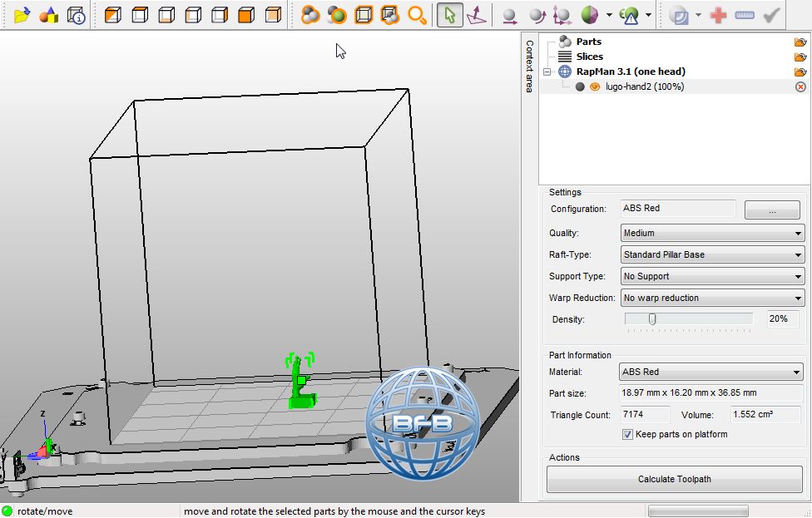This screenshot has width=812, height=518.
Task: Open the Support Type dropdown
Action: (x=712, y=276)
